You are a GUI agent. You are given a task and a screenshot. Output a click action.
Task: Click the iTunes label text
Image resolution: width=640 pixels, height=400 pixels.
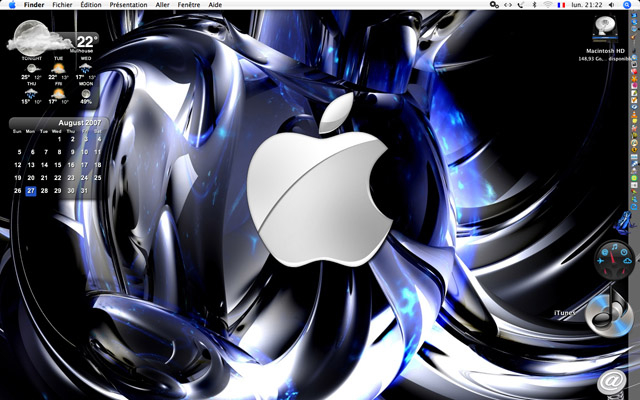click(564, 313)
